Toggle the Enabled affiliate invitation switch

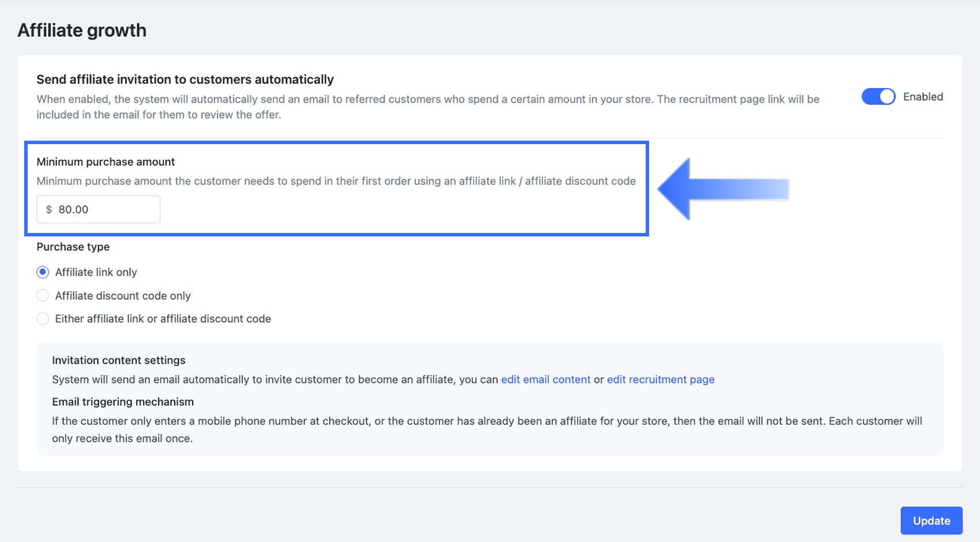tap(878, 96)
